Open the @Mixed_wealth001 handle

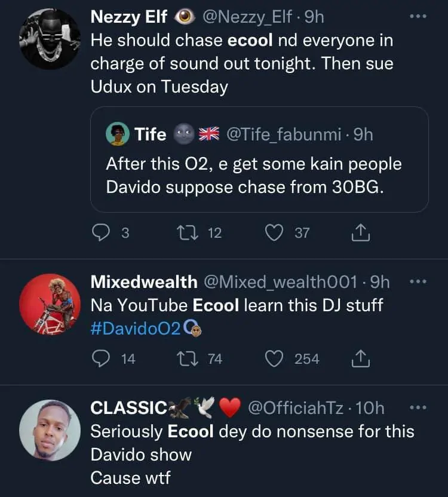pyautogui.click(x=281, y=281)
